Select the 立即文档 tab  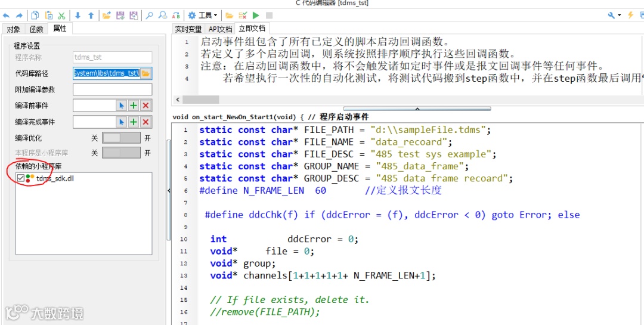(x=252, y=29)
